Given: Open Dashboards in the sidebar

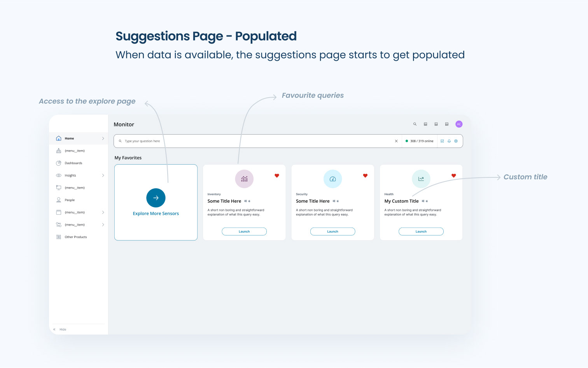Looking at the screenshot, I should click(73, 163).
